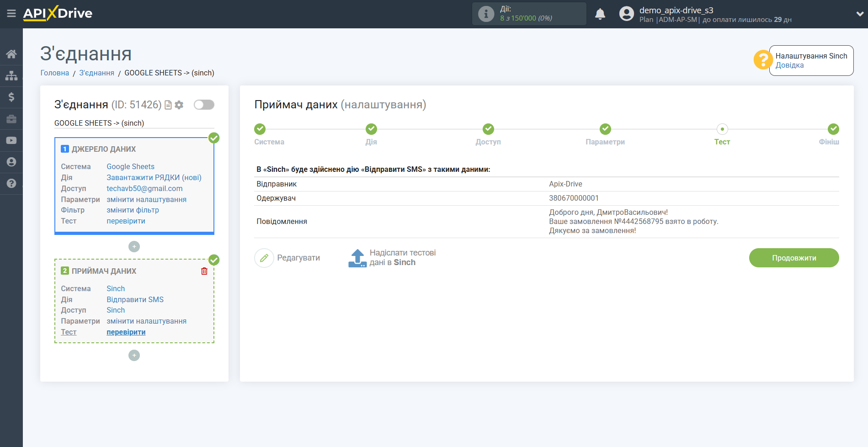Click the send test data upload icon

(x=357, y=258)
